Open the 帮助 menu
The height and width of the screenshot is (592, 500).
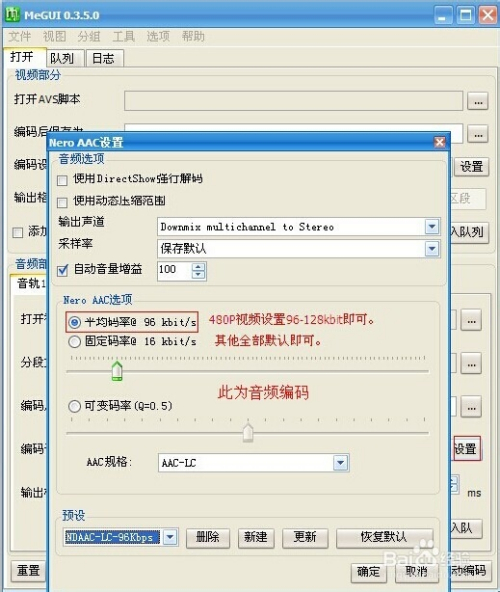coord(193,37)
